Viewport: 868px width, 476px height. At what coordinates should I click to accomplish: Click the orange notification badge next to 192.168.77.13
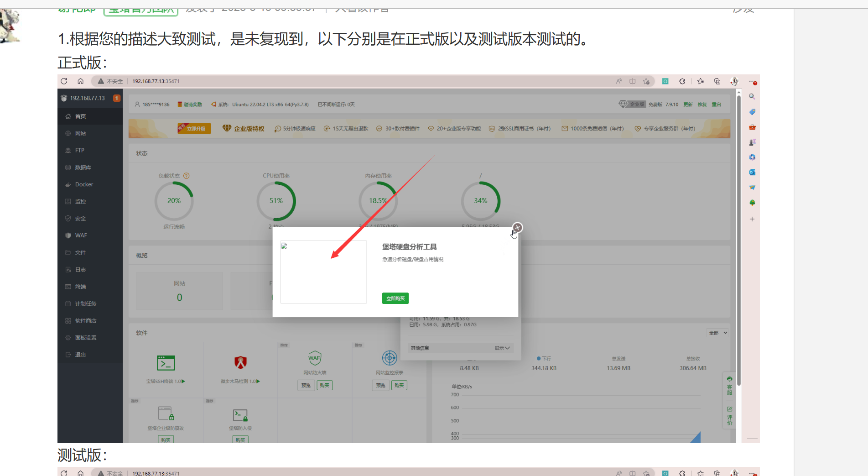point(117,98)
